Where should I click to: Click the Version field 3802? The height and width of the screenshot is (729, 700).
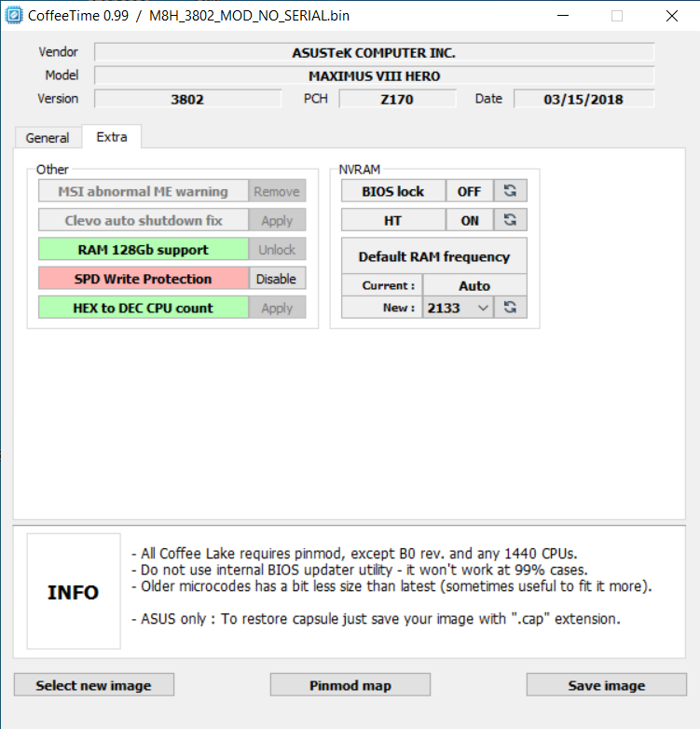click(x=187, y=99)
